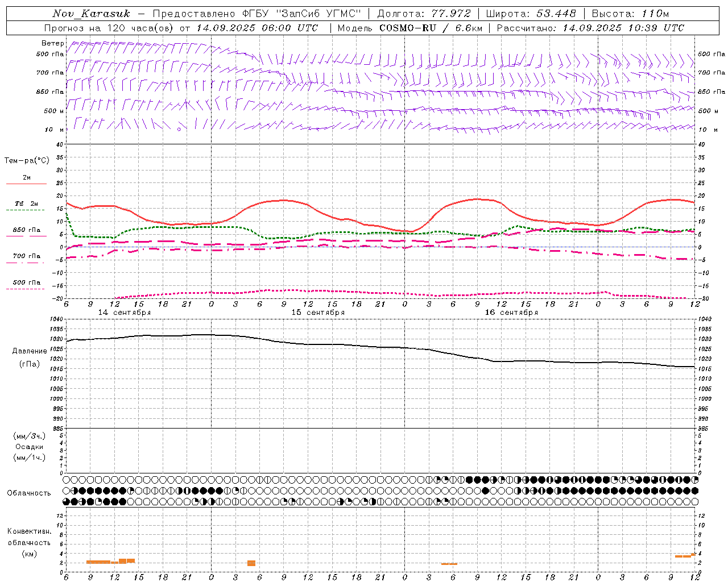Click the '2м' temperature legend entry
The image size is (728, 582).
tap(27, 177)
